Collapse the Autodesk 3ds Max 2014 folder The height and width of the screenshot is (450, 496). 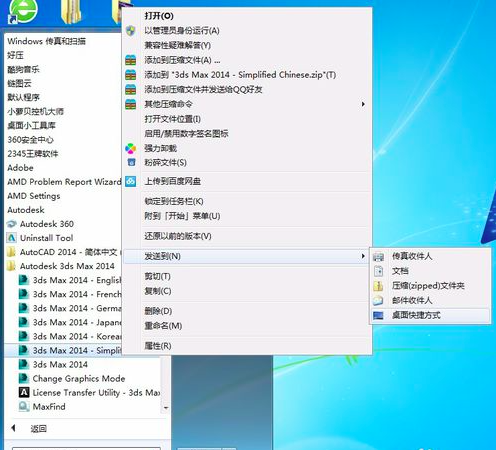coord(67,266)
